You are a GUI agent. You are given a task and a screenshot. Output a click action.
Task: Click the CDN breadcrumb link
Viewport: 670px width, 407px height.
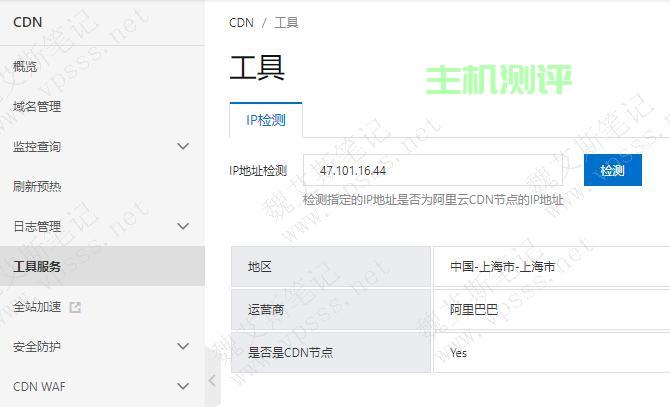point(241,22)
